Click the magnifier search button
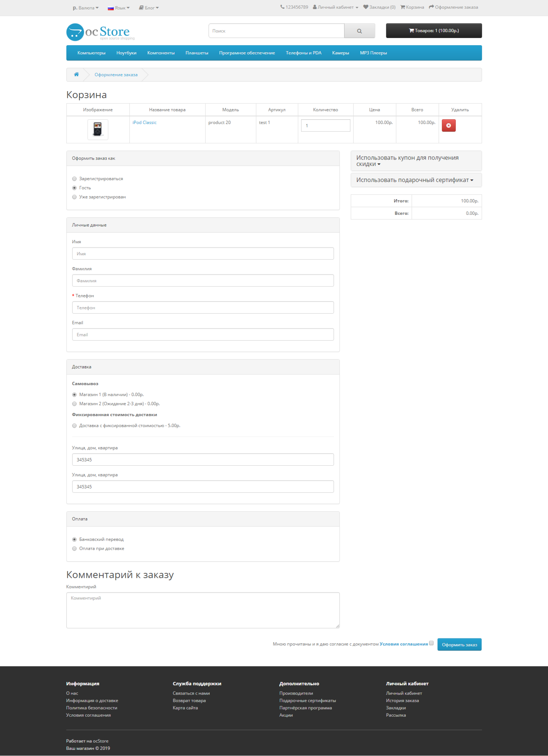This screenshot has height=756, width=548. pos(359,31)
